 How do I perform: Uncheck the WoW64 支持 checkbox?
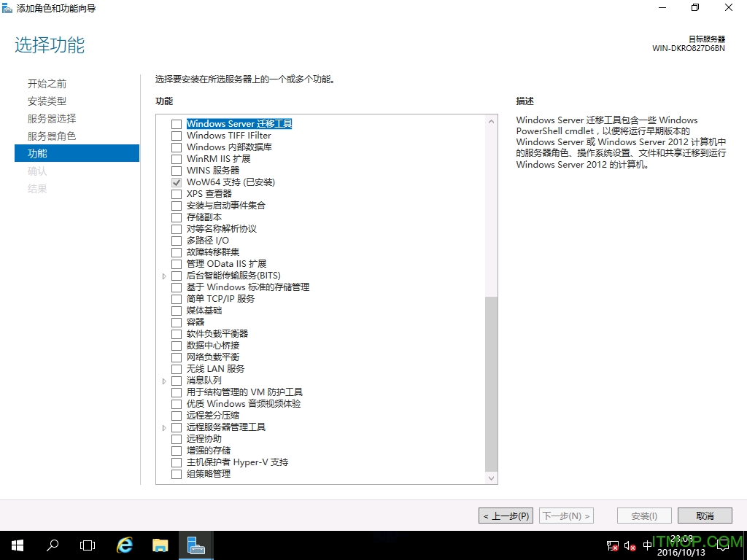tap(176, 182)
